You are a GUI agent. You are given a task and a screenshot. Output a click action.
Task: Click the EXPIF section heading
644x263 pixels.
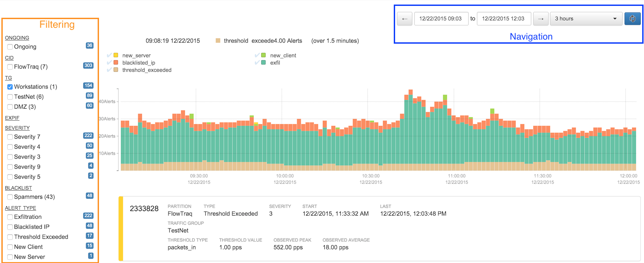click(12, 117)
